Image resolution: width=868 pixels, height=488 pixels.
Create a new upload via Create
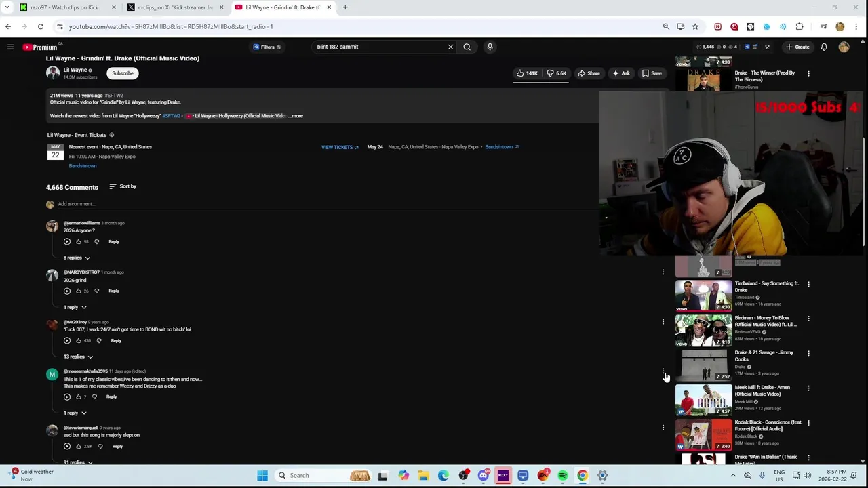point(797,47)
